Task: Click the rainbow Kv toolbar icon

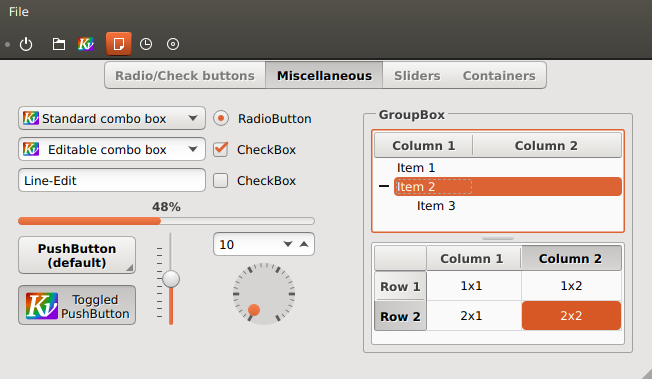Action: click(86, 44)
